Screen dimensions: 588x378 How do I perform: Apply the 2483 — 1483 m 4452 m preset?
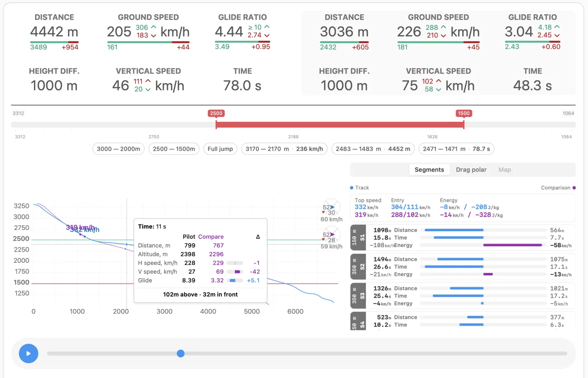click(x=373, y=149)
